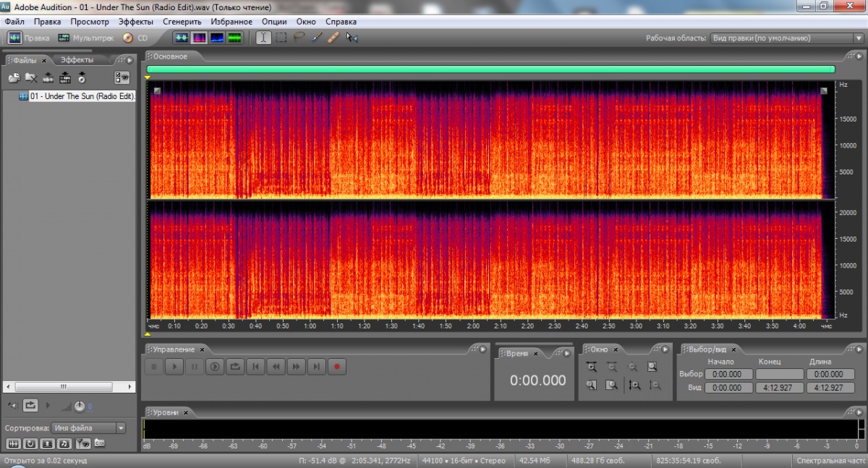The image size is (868, 468).
Task: Switch to the Эффекты panel tab
Action: 77,60
